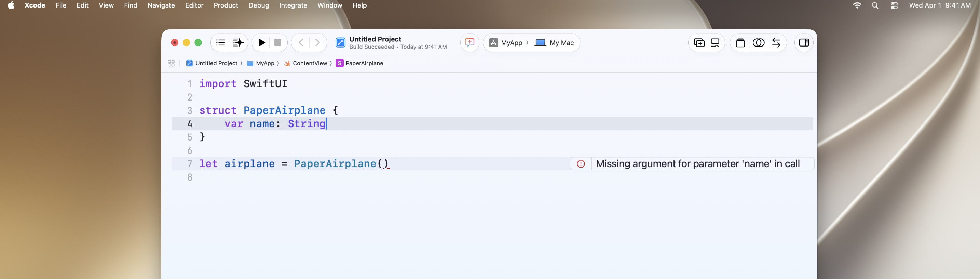Viewport: 980px width, 279px height.
Task: Open the Xcode menu
Action: pos(35,5)
